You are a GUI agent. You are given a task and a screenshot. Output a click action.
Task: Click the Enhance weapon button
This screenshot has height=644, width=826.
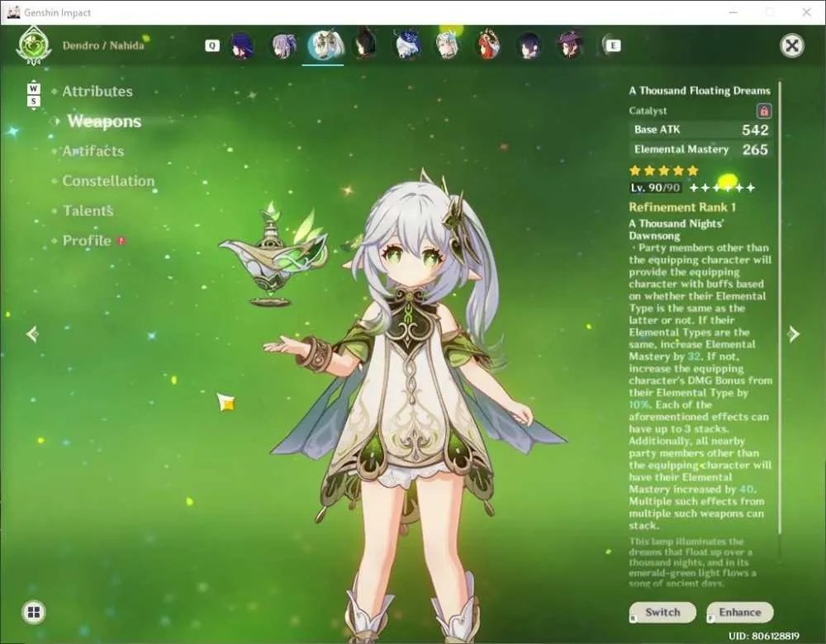(739, 612)
